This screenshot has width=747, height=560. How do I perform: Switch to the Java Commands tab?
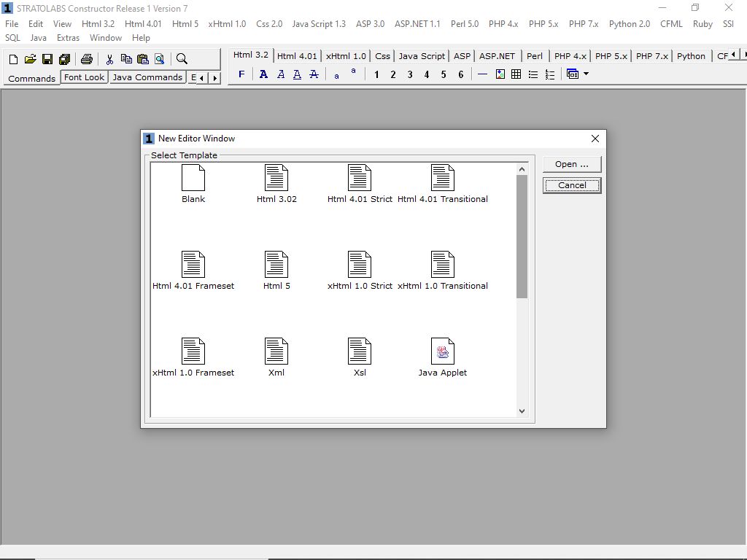pos(147,77)
